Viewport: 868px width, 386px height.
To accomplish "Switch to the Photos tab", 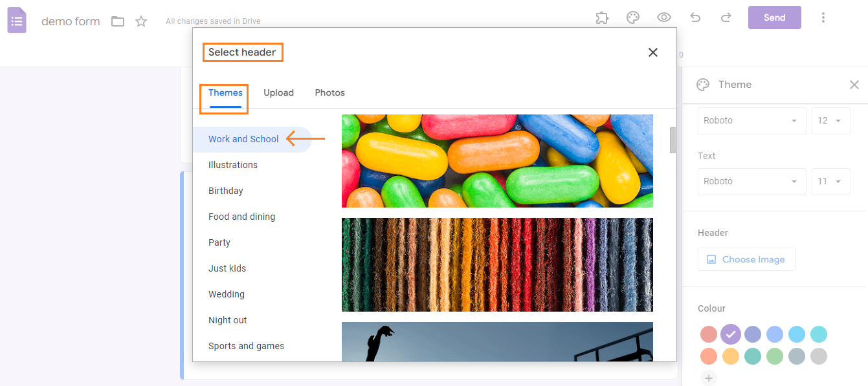I will [x=329, y=92].
